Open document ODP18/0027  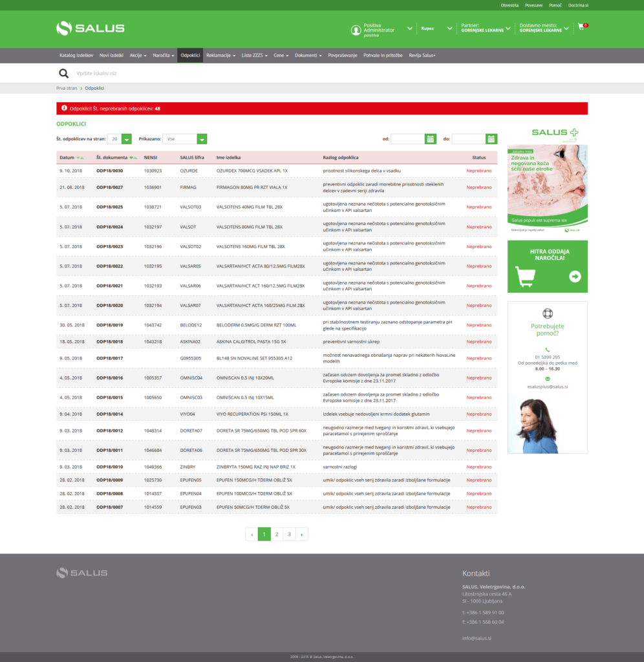[110, 187]
